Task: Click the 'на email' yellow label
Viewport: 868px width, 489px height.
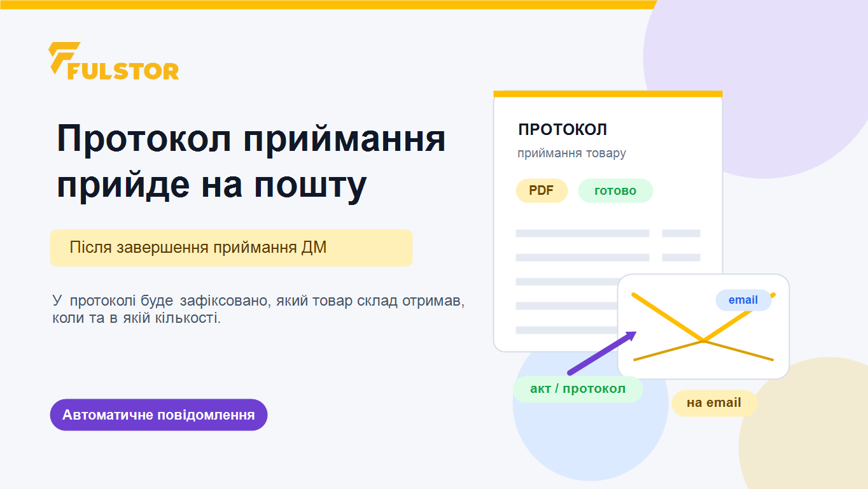Action: click(714, 403)
